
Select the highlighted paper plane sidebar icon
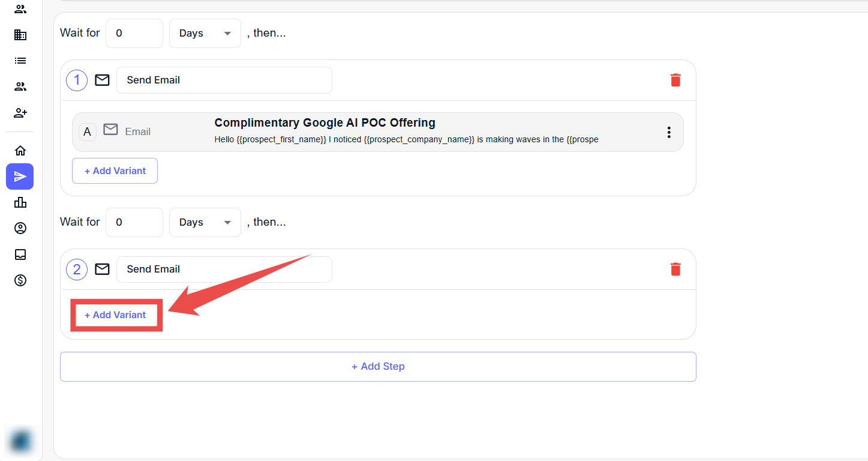point(20,176)
